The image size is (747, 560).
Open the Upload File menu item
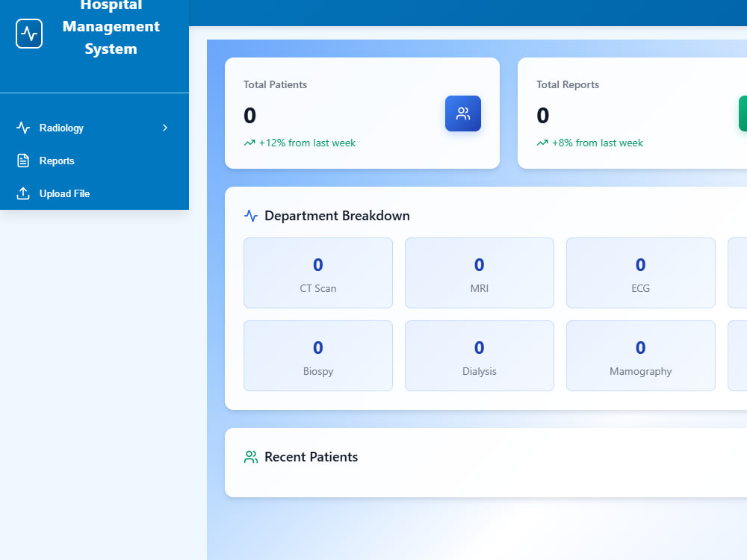click(94, 193)
